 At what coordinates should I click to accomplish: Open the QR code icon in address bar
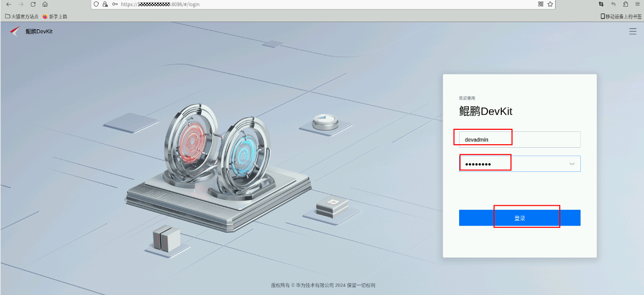point(541,4)
